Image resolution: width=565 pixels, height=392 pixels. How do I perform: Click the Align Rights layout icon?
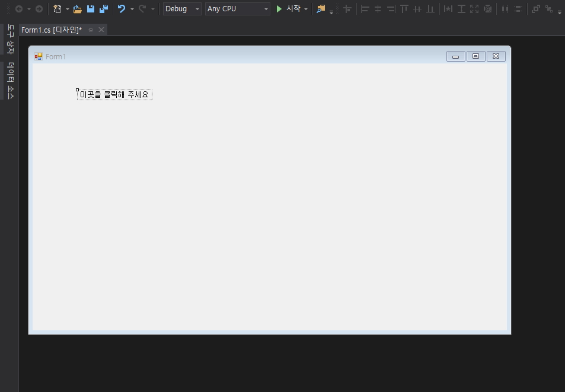[x=391, y=9]
